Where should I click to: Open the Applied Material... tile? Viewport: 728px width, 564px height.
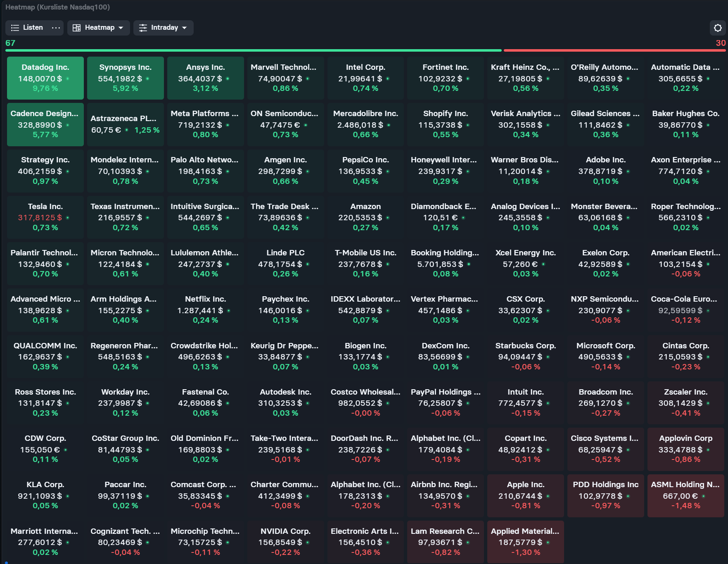click(x=526, y=542)
